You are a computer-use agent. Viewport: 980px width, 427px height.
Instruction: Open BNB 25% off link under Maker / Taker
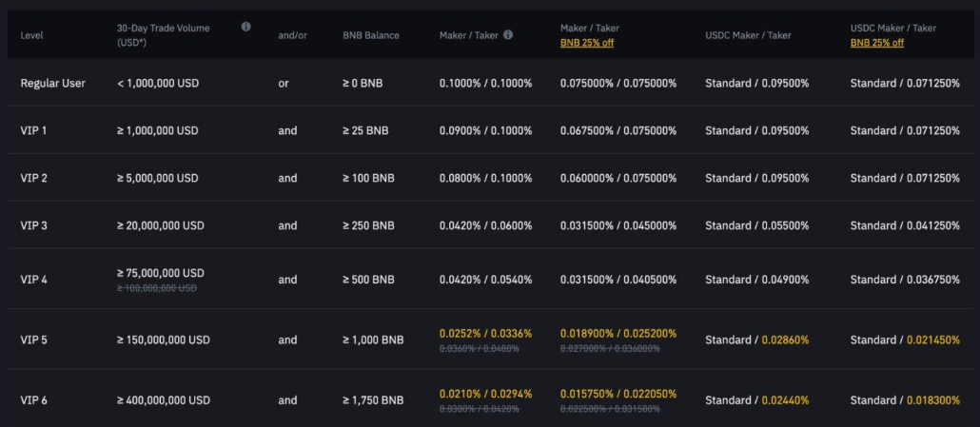pos(586,43)
